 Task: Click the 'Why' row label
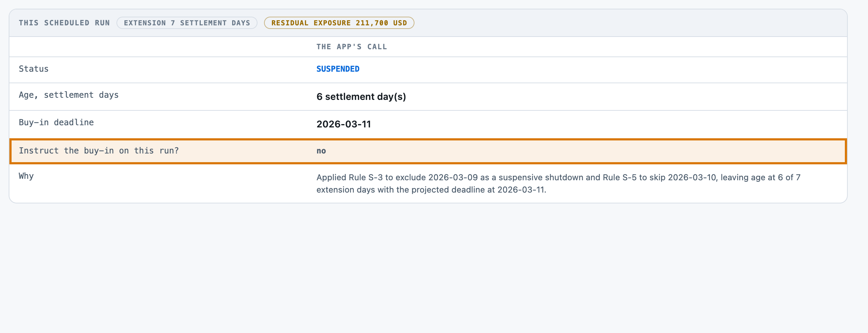26,176
